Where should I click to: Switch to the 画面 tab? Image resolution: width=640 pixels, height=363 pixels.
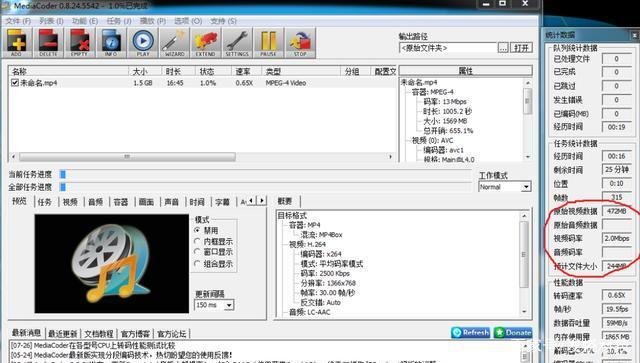click(x=146, y=202)
